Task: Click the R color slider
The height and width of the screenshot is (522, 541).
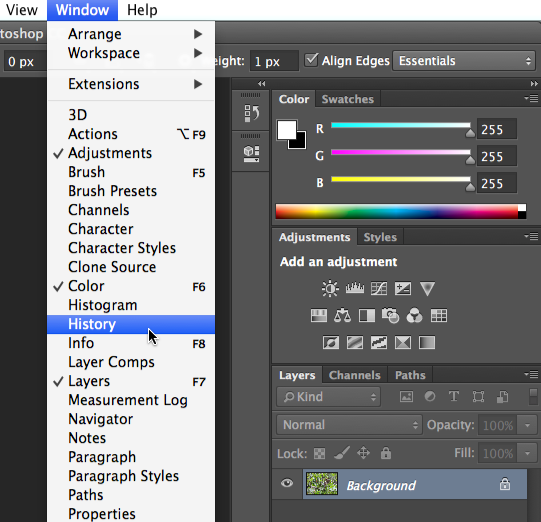Action: [x=401, y=126]
